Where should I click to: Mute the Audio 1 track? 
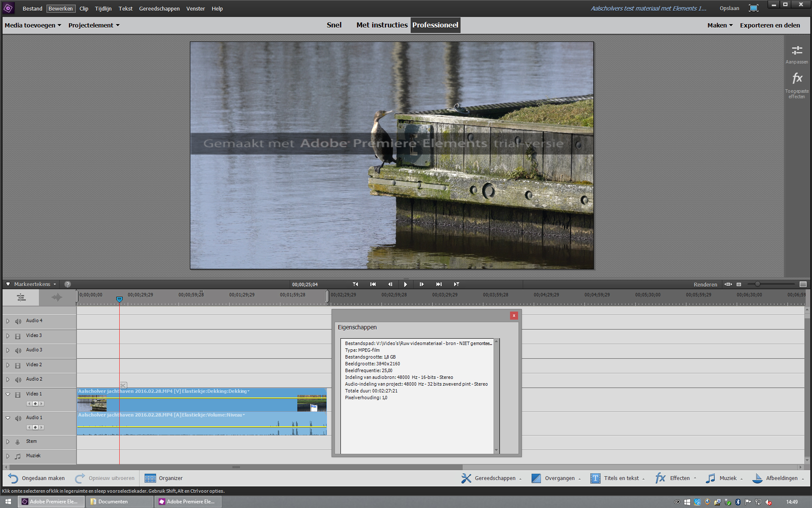pyautogui.click(x=18, y=418)
